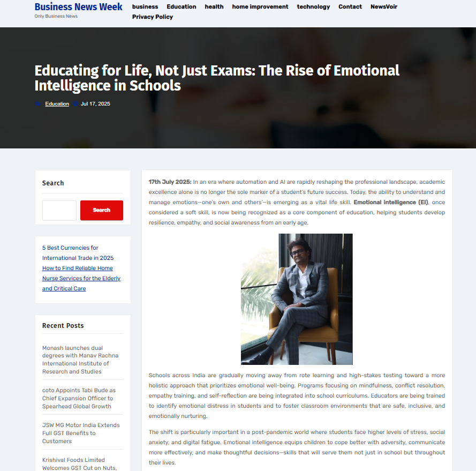Click the article photo of seated man
The height and width of the screenshot is (471, 476).
297,300
